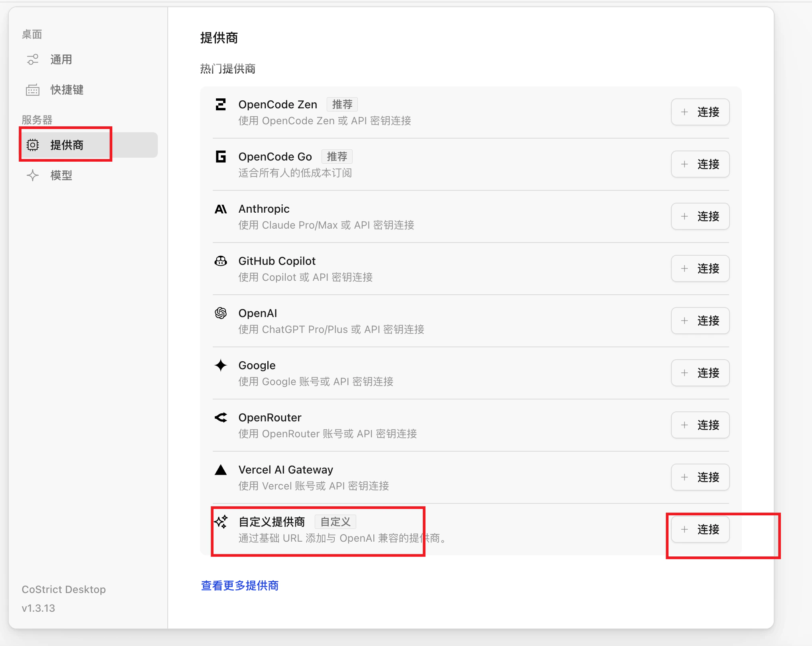Open the 查看更多提供商 link

[240, 585]
